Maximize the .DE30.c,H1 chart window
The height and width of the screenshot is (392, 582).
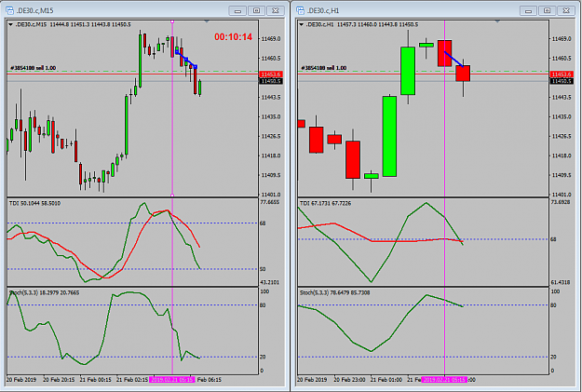[x=548, y=10]
